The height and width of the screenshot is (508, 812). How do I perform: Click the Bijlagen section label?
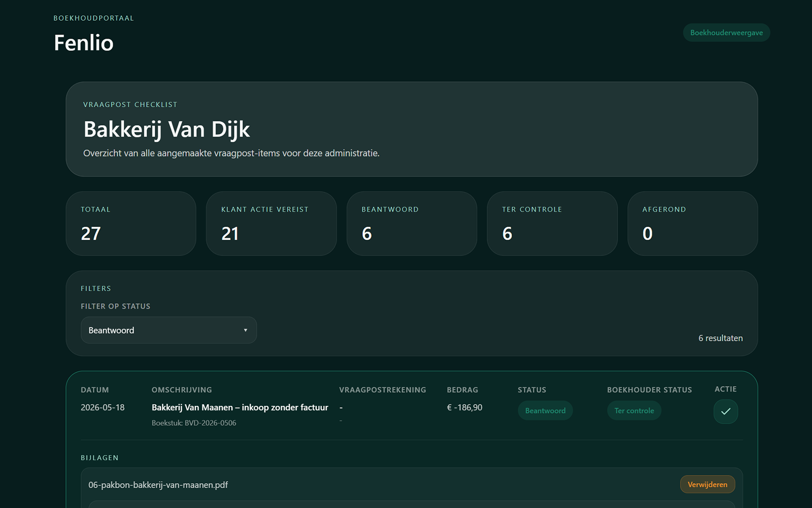point(99,458)
